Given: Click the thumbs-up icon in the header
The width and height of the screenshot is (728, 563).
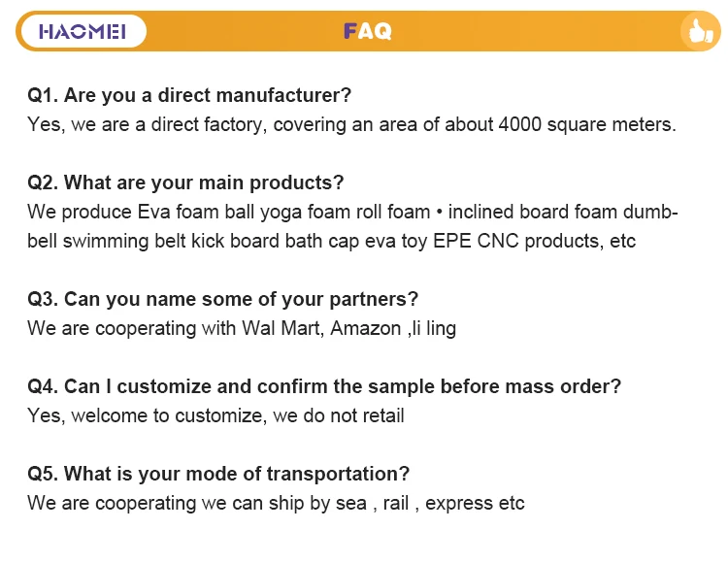Looking at the screenshot, I should [x=696, y=31].
